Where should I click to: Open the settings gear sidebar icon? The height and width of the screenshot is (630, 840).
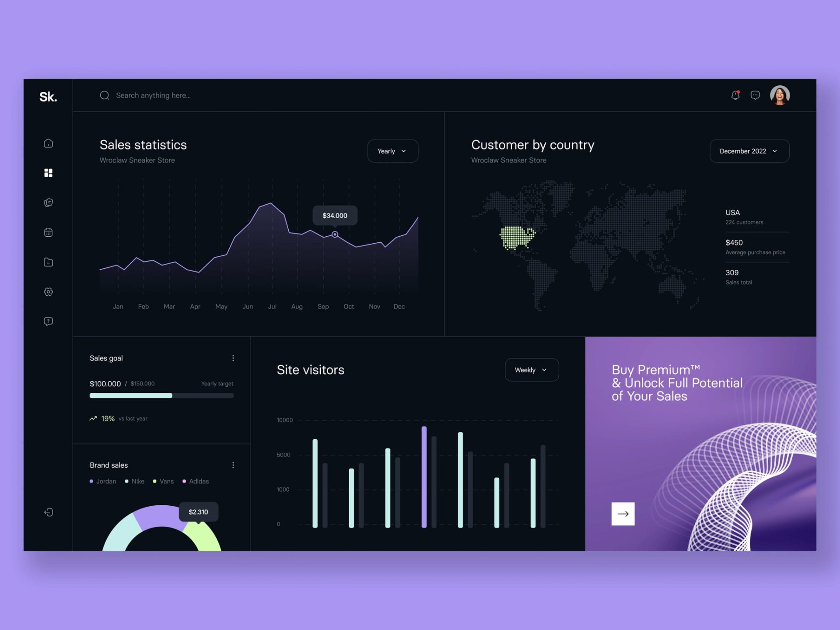(48, 292)
